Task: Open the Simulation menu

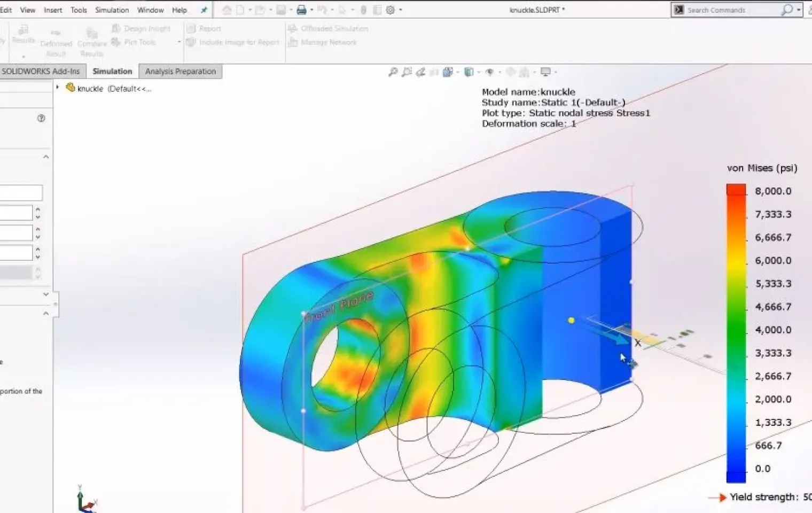Action: (112, 10)
